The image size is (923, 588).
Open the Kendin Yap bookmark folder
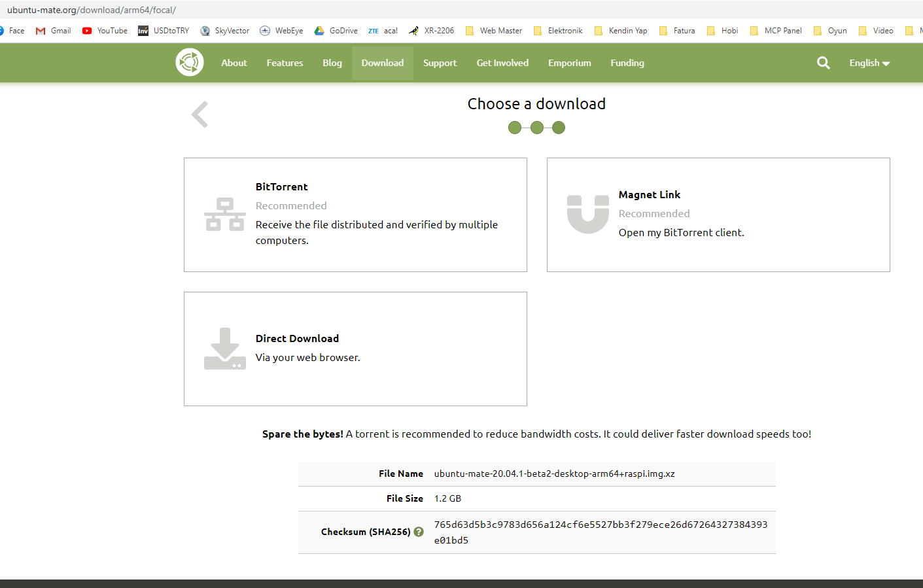[x=621, y=31]
